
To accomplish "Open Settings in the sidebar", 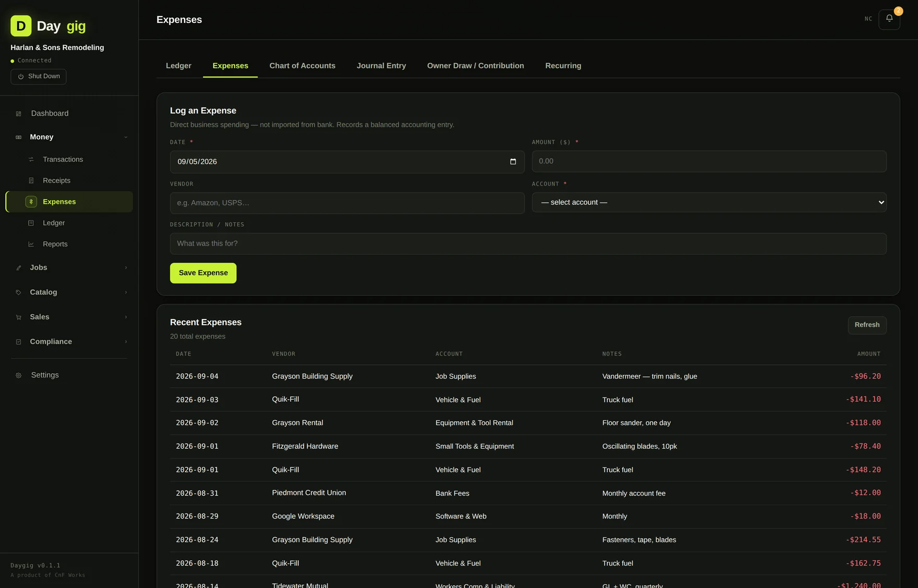I will [x=45, y=375].
